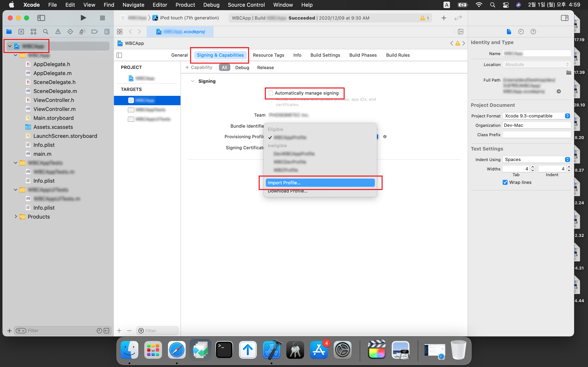Open the Project Format dropdown
Image resolution: width=588 pixels, height=367 pixels.
(x=536, y=116)
